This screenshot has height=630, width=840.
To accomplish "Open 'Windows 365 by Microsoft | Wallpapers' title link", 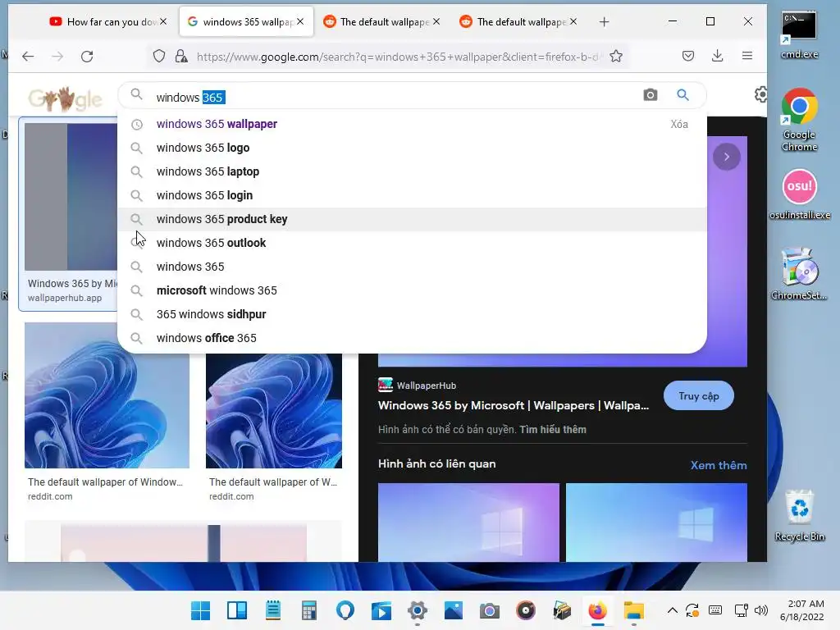I will point(514,405).
